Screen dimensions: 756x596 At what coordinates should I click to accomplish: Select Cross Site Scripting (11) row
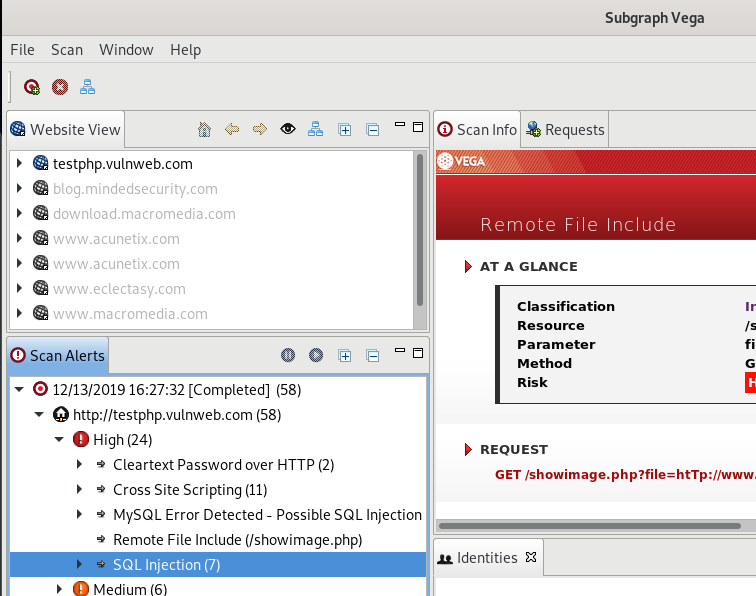pyautogui.click(x=218, y=489)
